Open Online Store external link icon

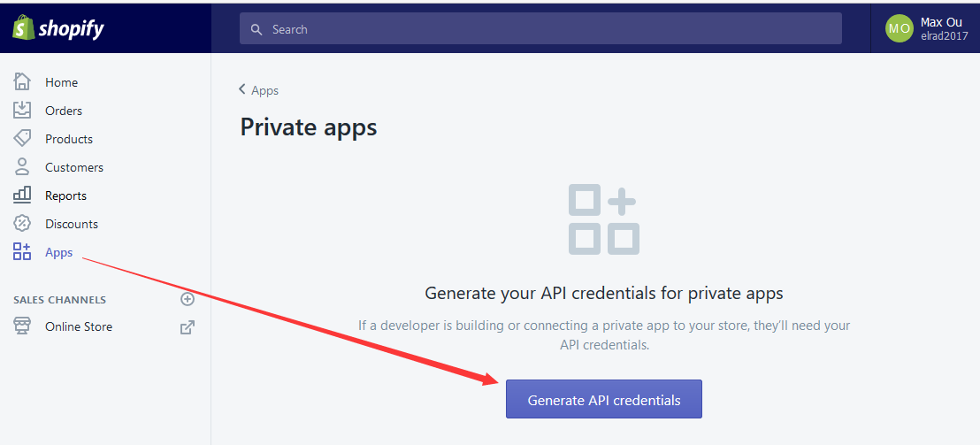click(x=188, y=326)
